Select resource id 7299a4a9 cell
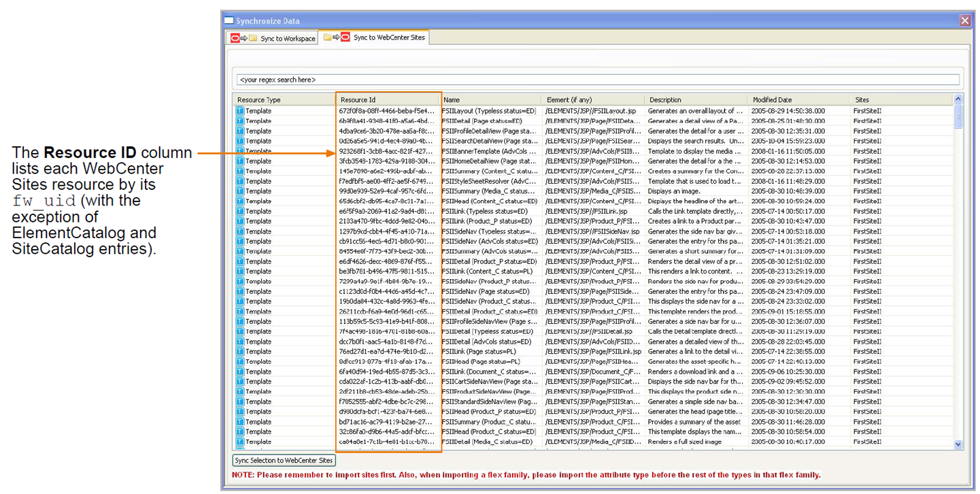 (x=388, y=282)
